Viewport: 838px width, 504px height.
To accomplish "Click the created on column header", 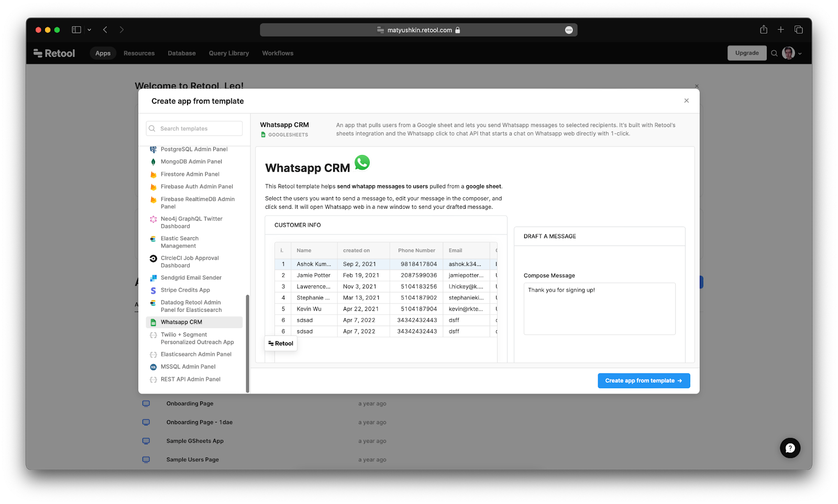I will (x=363, y=251).
